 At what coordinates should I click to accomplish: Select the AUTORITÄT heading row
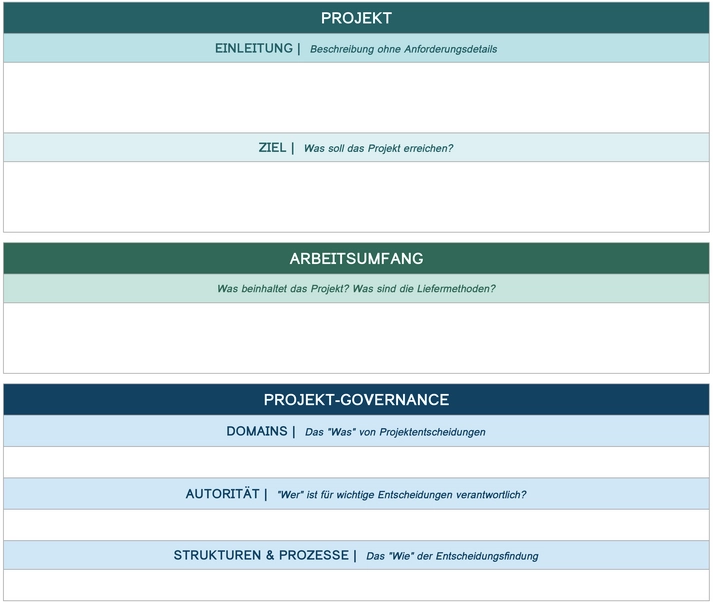356,493
